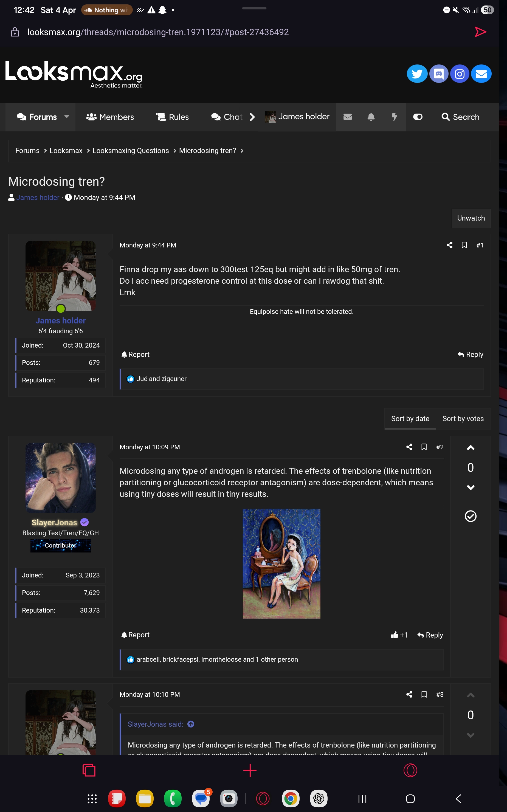
Task: Open Chrome from the Android taskbar
Action: [x=290, y=799]
